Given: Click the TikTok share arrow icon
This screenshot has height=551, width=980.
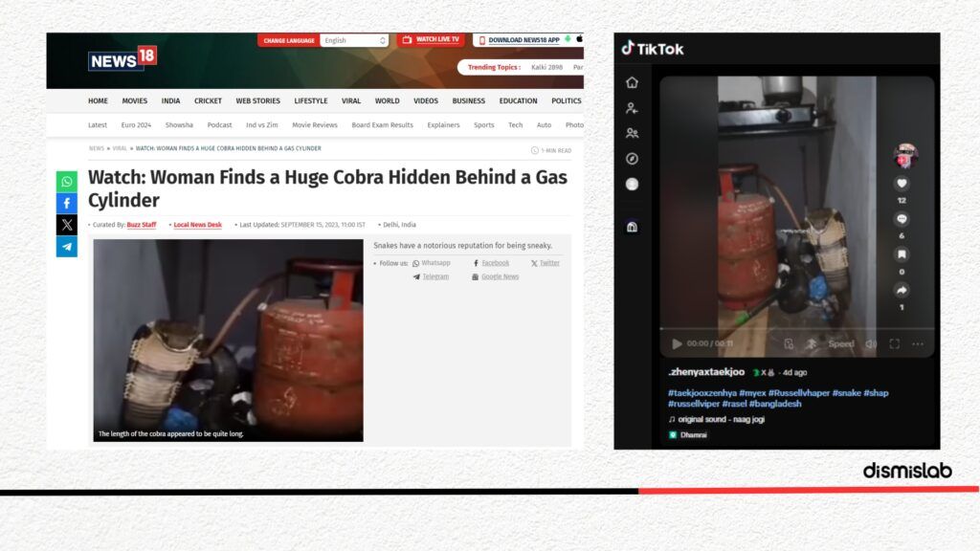Looking at the screenshot, I should (x=902, y=290).
